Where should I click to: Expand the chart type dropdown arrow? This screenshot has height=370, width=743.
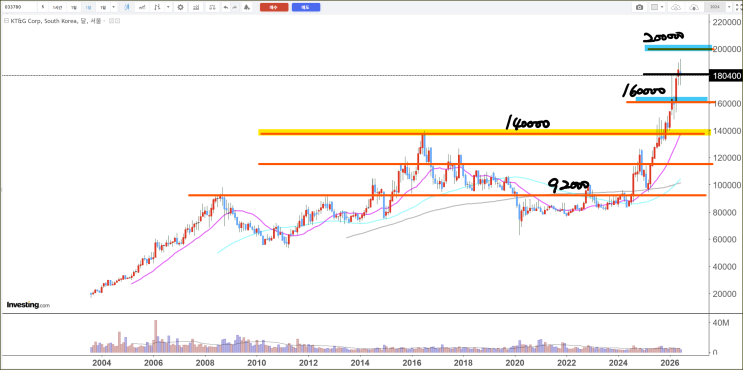(168, 7)
